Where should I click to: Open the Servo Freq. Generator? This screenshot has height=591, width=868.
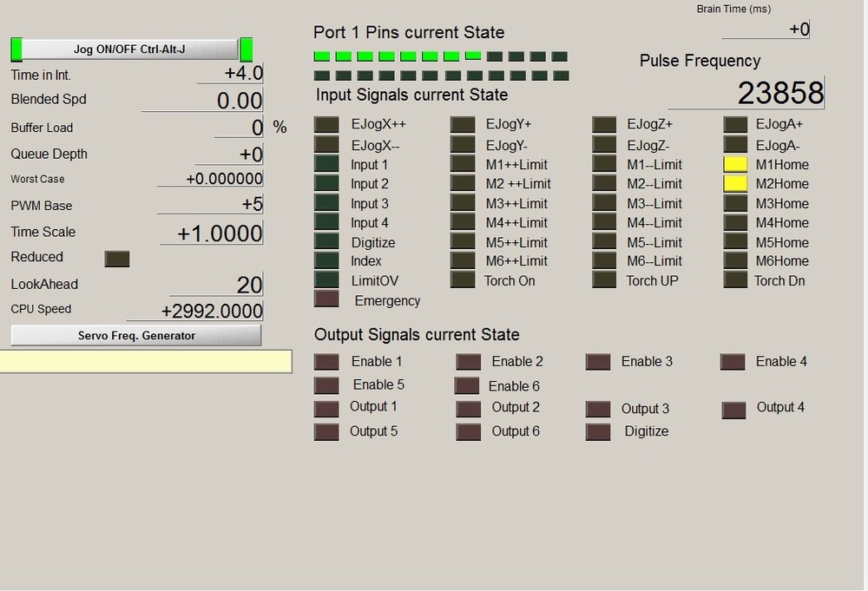pos(136,335)
